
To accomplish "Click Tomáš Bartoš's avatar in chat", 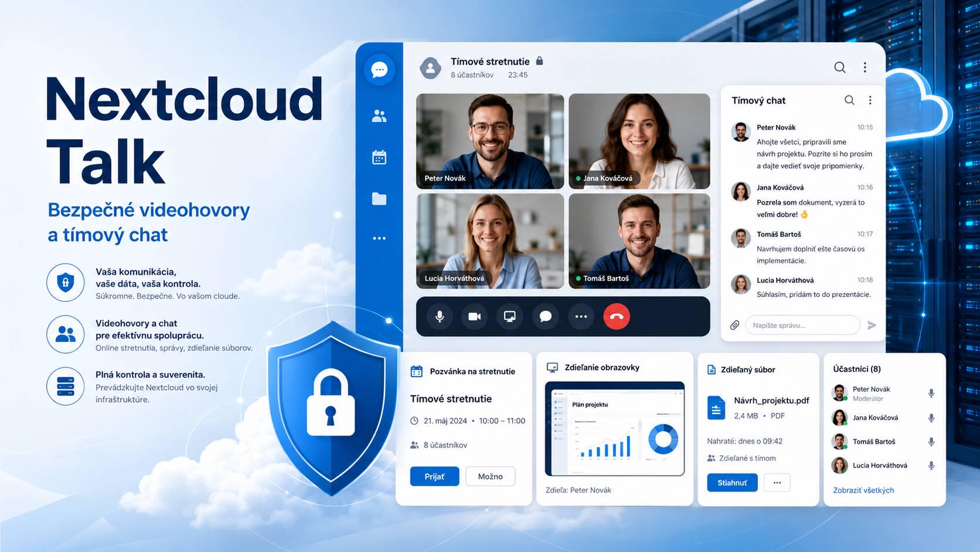I will (x=741, y=238).
